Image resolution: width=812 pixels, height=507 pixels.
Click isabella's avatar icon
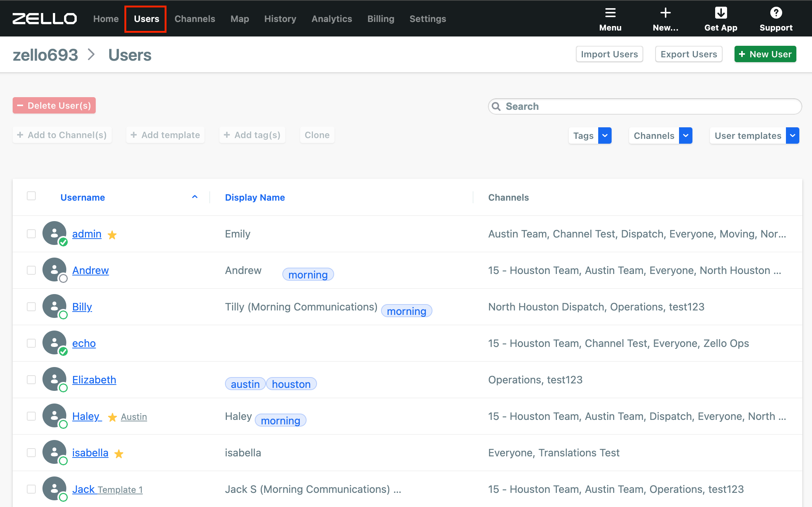54,452
